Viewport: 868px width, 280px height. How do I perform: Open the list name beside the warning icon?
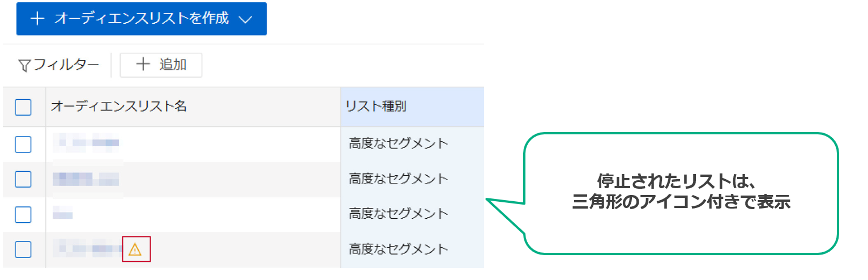click(x=88, y=249)
